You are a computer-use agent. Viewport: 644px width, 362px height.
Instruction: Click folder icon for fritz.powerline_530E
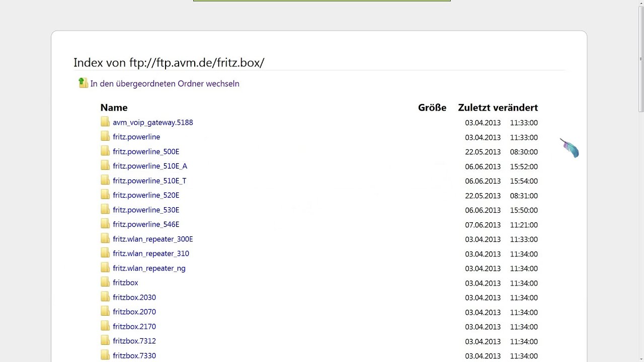pos(105,209)
